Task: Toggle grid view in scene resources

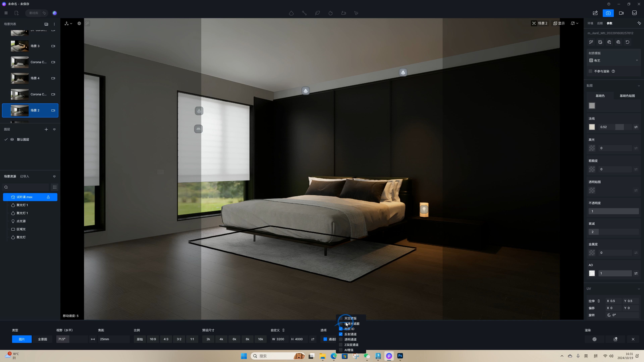Action: click(55, 187)
